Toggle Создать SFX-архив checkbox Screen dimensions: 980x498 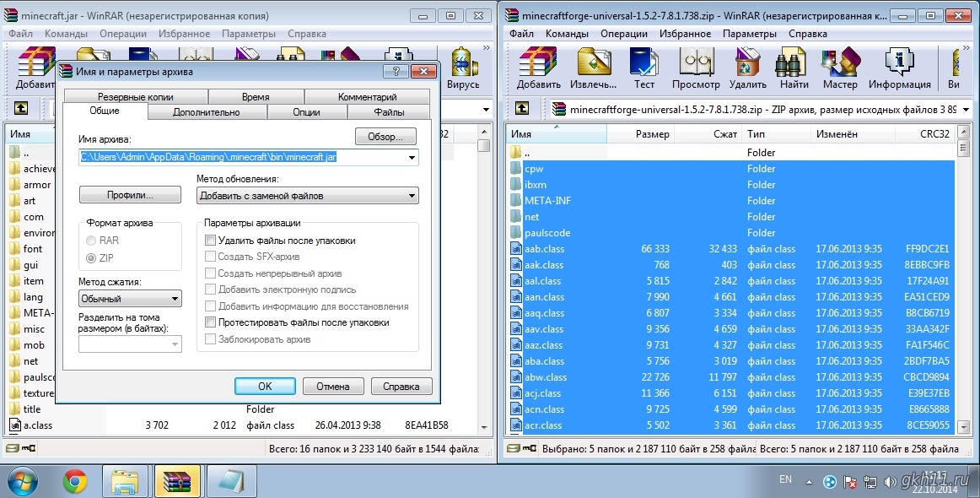tap(211, 257)
